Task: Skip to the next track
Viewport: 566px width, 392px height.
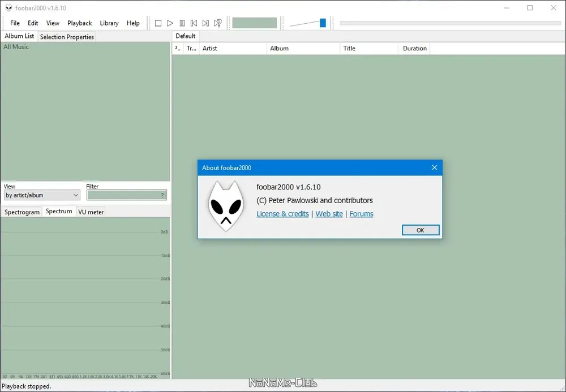Action: [206, 23]
